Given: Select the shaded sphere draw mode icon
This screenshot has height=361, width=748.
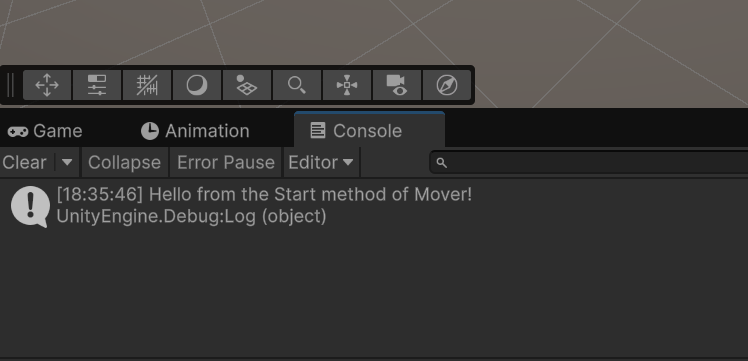Looking at the screenshot, I should [197, 85].
